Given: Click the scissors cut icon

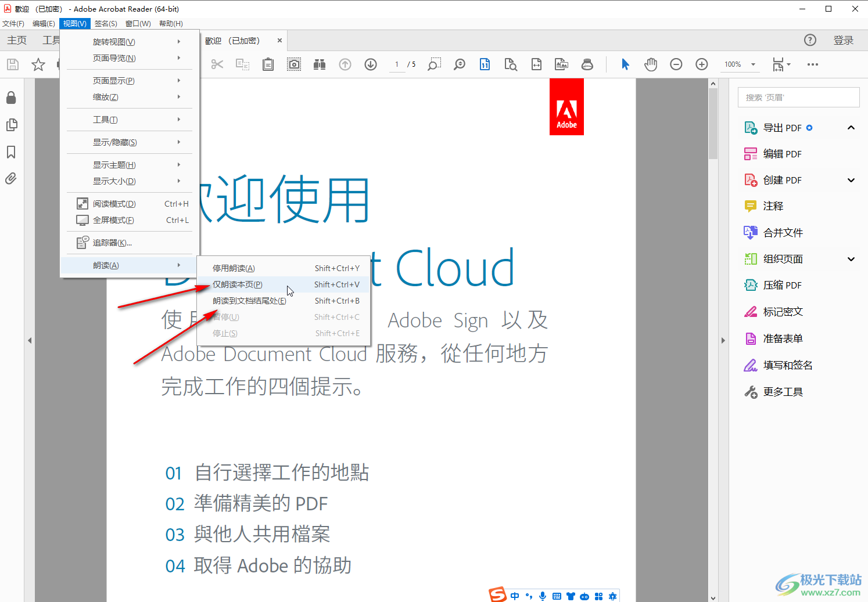Looking at the screenshot, I should (217, 64).
